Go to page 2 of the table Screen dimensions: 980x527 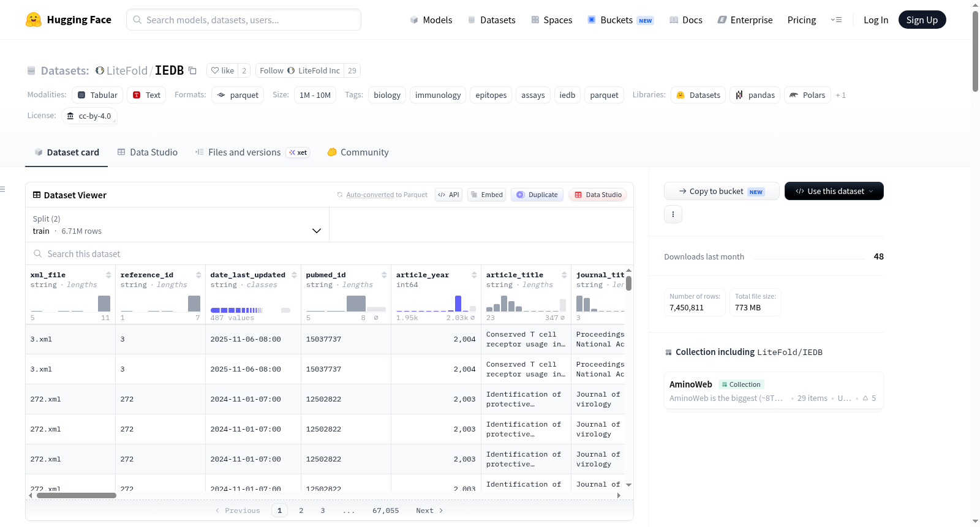coord(301,510)
